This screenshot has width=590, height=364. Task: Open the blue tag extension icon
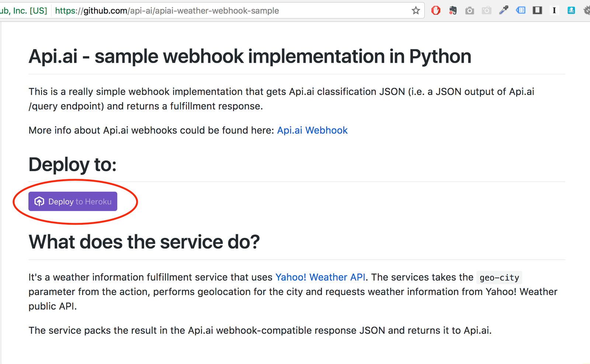[x=520, y=10]
